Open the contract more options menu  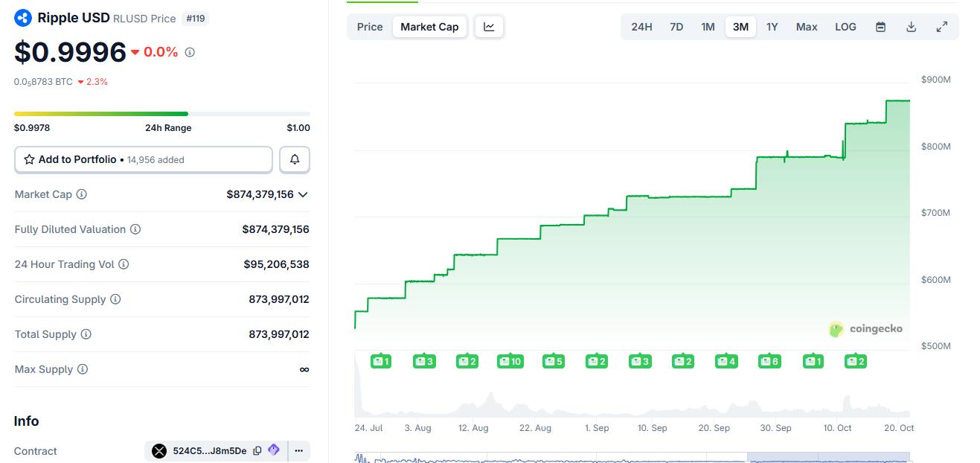point(298,450)
